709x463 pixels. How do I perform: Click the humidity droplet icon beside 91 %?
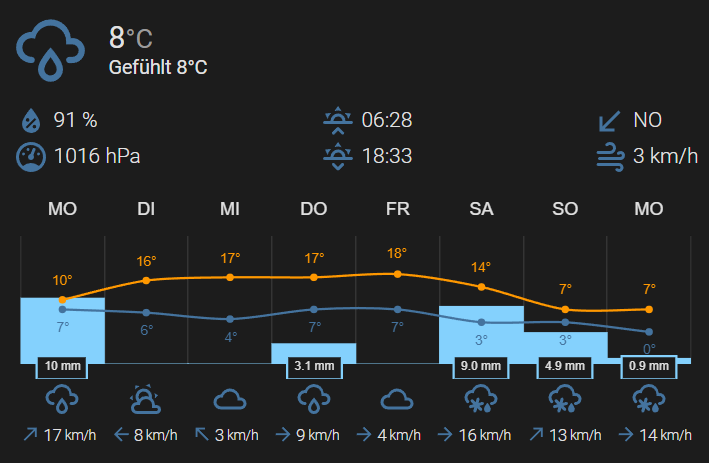click(31, 120)
